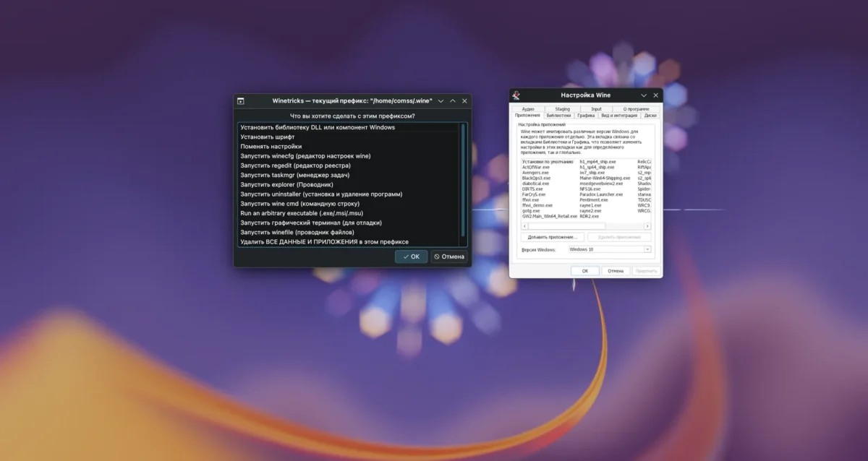
Task: Open the 'Версия Windows' dropdown
Action: 610,249
